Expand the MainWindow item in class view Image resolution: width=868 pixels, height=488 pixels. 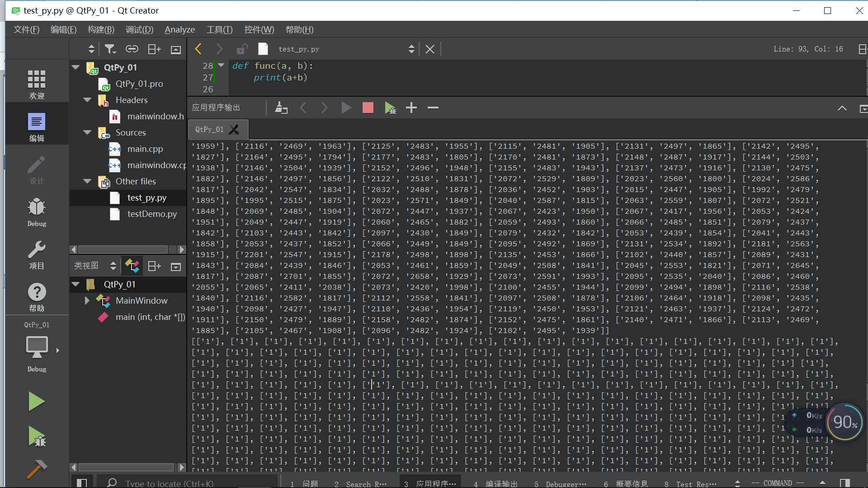[86, 300]
